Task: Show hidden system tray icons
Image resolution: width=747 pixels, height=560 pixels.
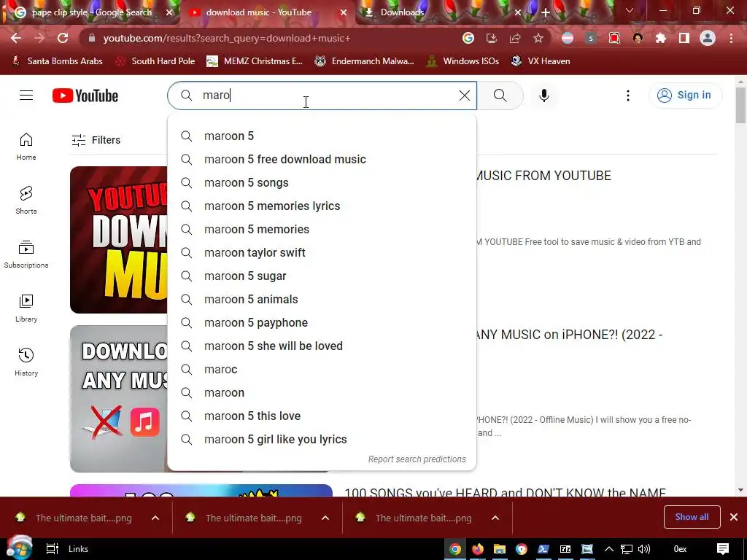Action: coord(609,549)
